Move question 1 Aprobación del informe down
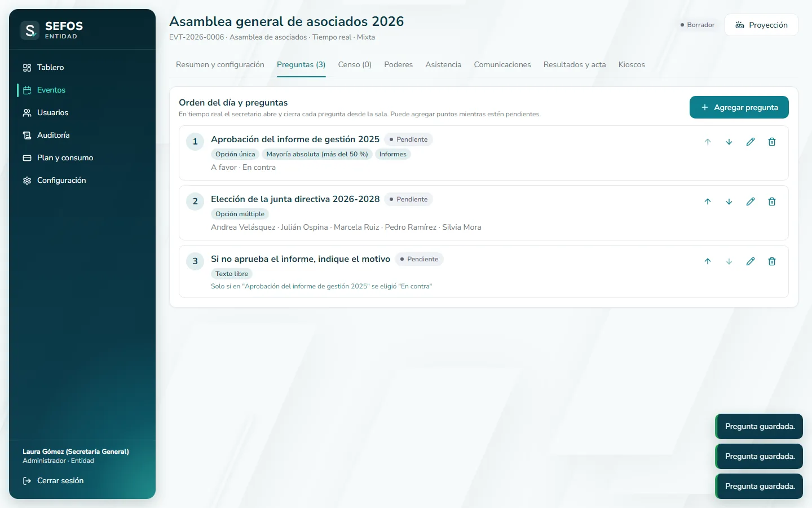This screenshot has height=508, width=812. point(729,142)
